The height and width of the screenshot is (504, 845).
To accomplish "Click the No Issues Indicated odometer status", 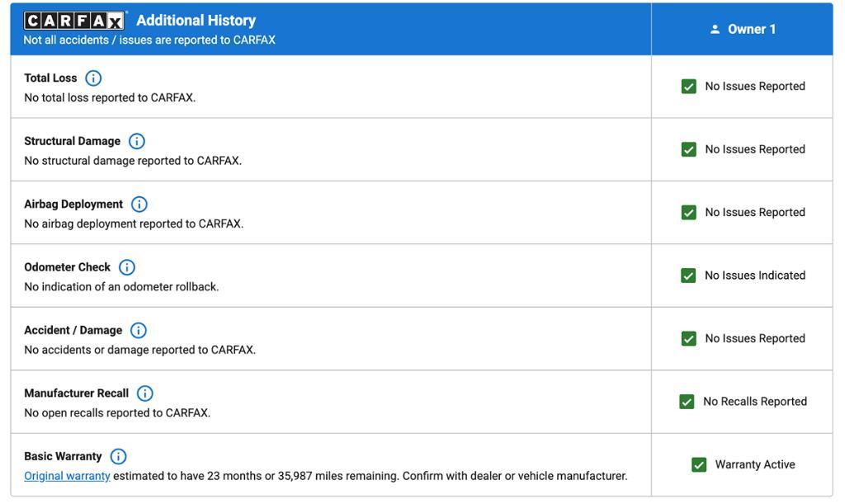I will click(755, 276).
